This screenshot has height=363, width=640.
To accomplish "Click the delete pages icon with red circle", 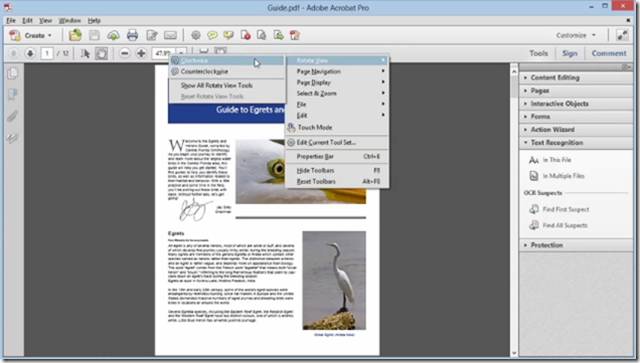I will point(245,35).
